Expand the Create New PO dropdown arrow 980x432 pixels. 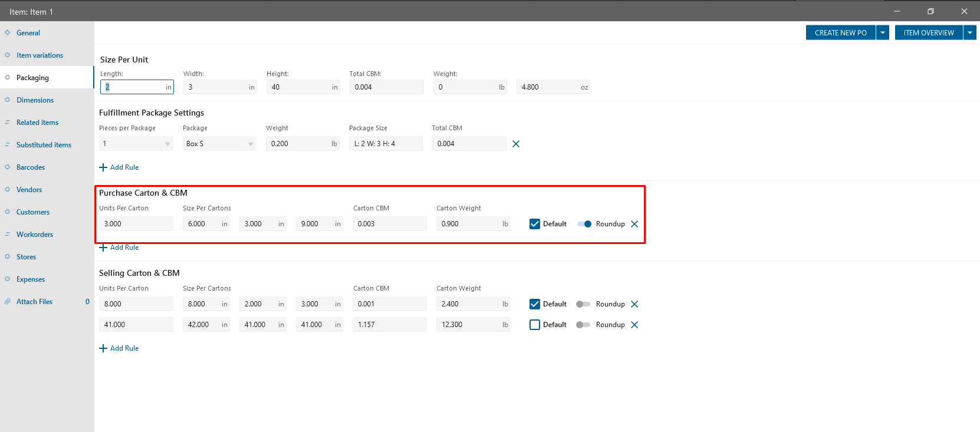point(883,33)
